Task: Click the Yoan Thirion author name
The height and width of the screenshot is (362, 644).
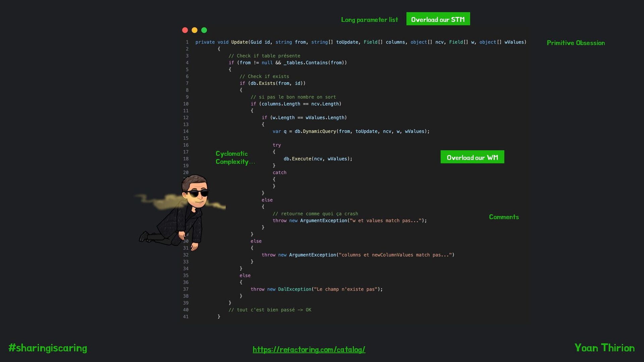Action: 604,348
